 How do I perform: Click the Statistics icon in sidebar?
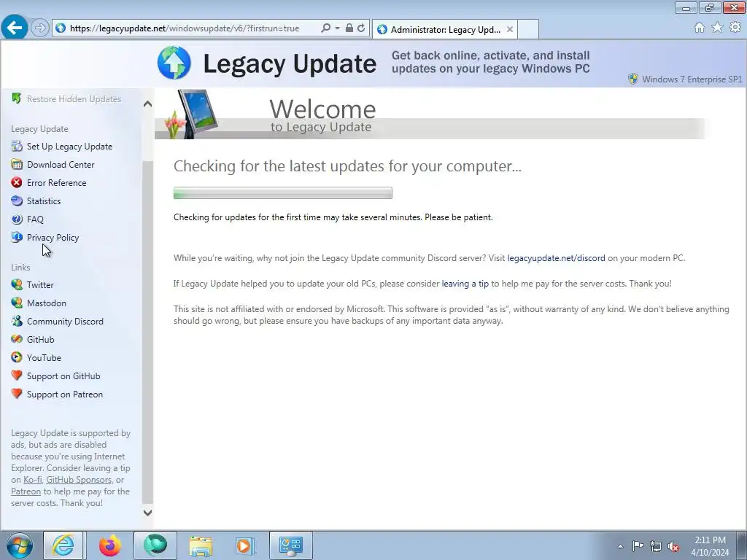coord(17,201)
